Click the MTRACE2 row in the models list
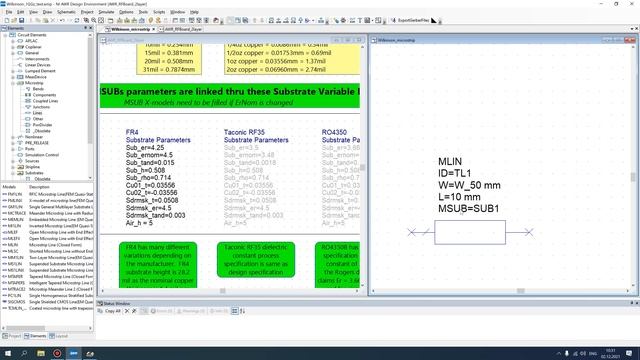 click(x=47, y=289)
